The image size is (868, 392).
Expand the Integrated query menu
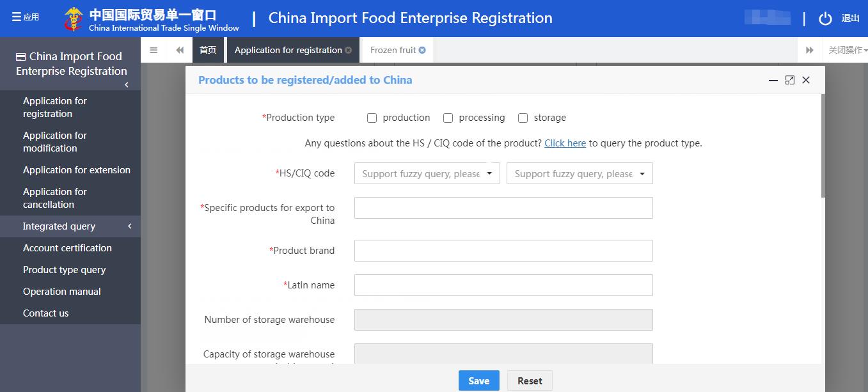coord(70,226)
